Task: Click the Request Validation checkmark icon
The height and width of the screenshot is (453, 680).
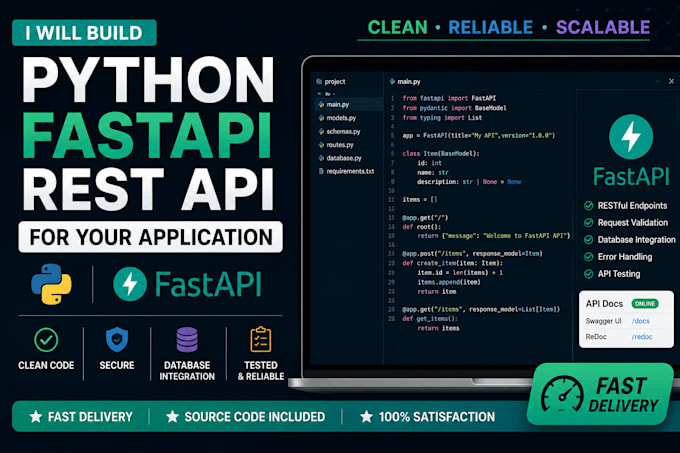Action: pos(588,223)
